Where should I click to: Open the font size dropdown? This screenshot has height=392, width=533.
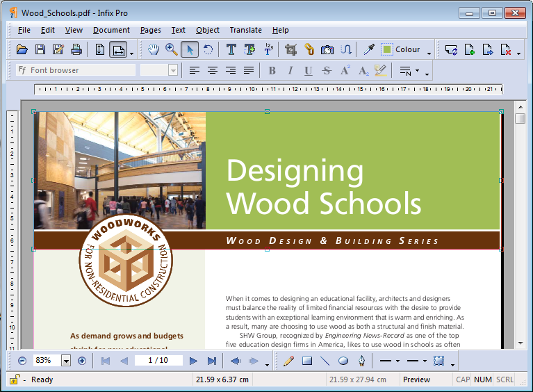(173, 70)
